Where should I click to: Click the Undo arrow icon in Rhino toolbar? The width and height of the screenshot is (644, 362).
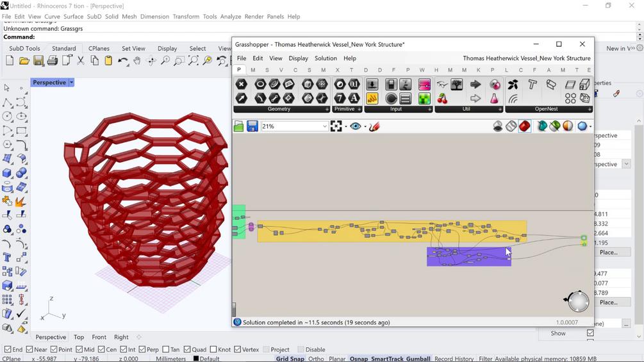coord(123,61)
